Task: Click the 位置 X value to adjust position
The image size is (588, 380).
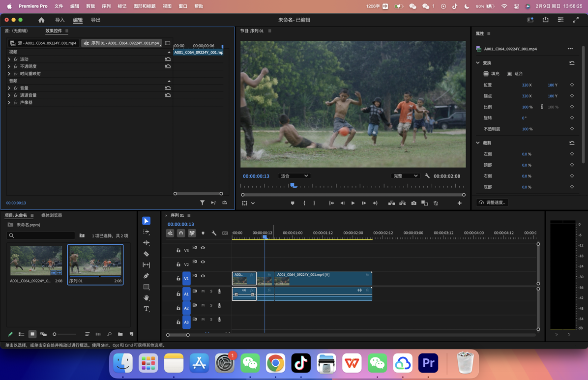Action: pyautogui.click(x=526, y=85)
